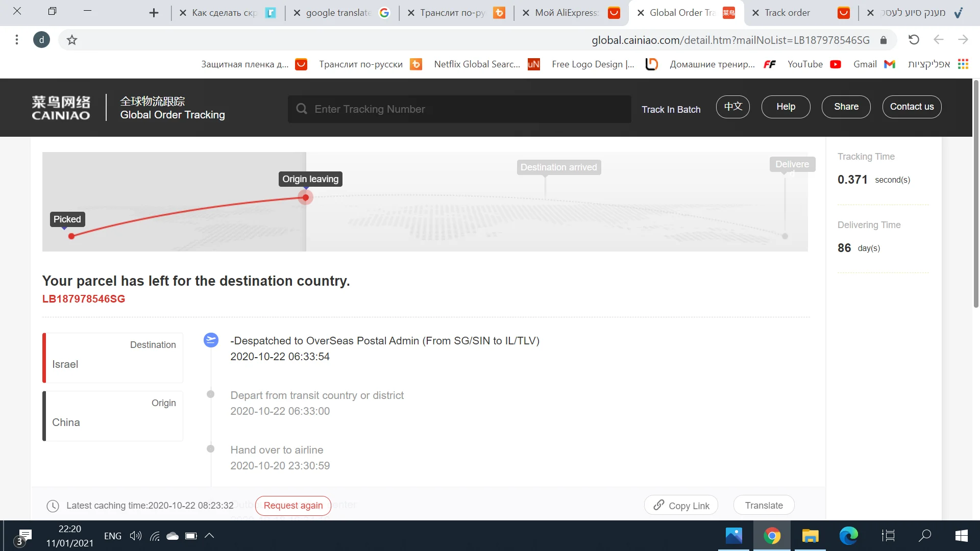Open the Google apps grid icon
The image size is (980, 551).
(963, 64)
